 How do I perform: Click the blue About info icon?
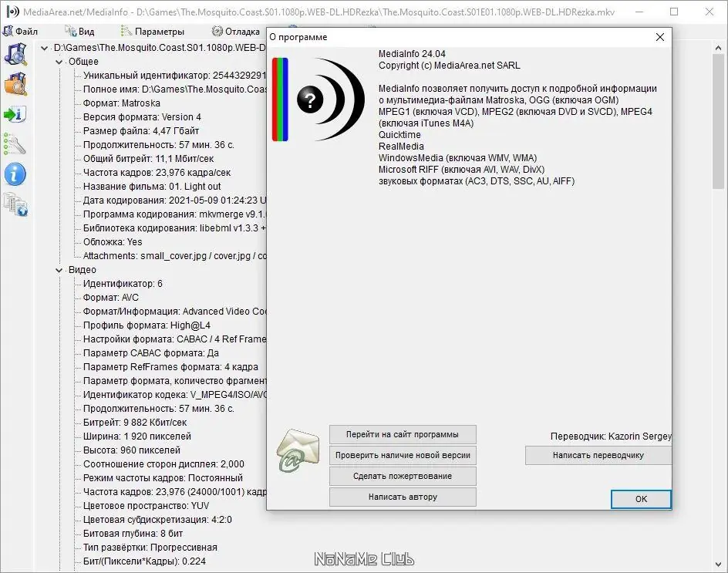click(x=15, y=174)
